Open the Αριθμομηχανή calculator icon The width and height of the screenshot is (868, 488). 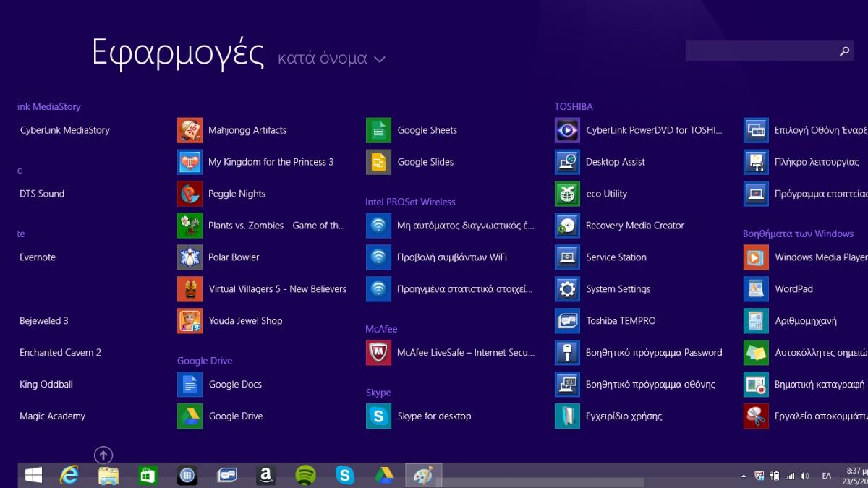click(756, 321)
